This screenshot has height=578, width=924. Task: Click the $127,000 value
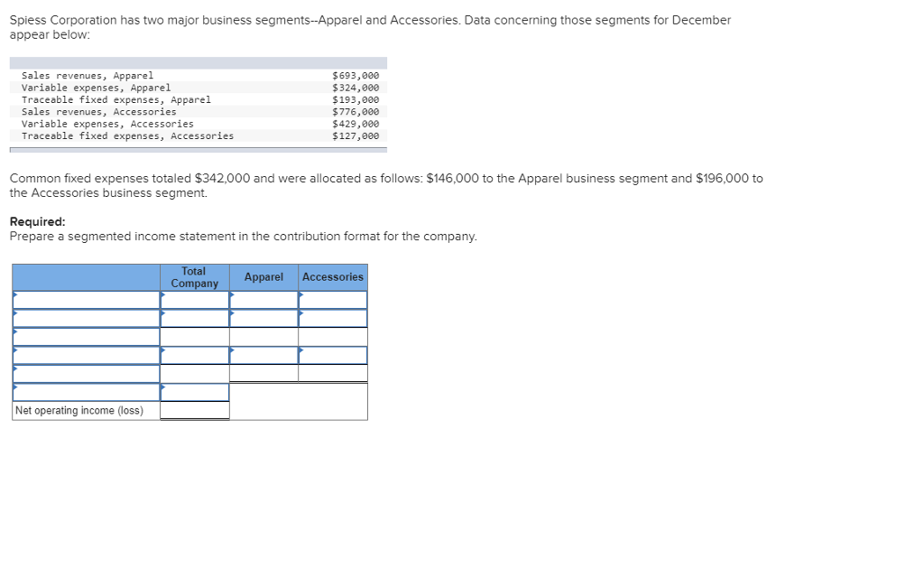point(356,135)
